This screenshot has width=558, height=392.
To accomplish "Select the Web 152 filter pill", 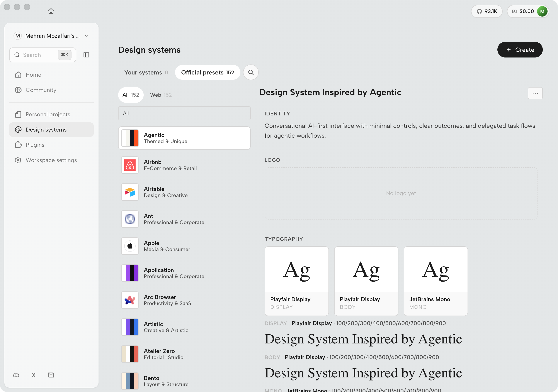I will (x=161, y=95).
